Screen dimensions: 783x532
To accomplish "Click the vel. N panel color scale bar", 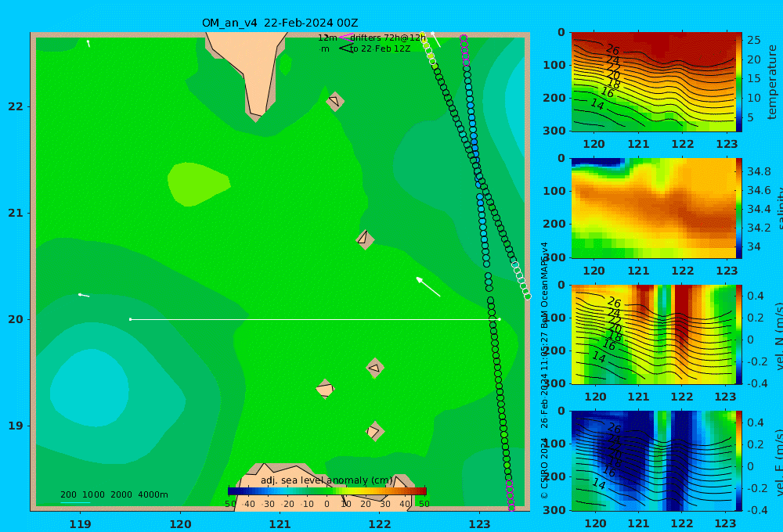I will click(739, 334).
